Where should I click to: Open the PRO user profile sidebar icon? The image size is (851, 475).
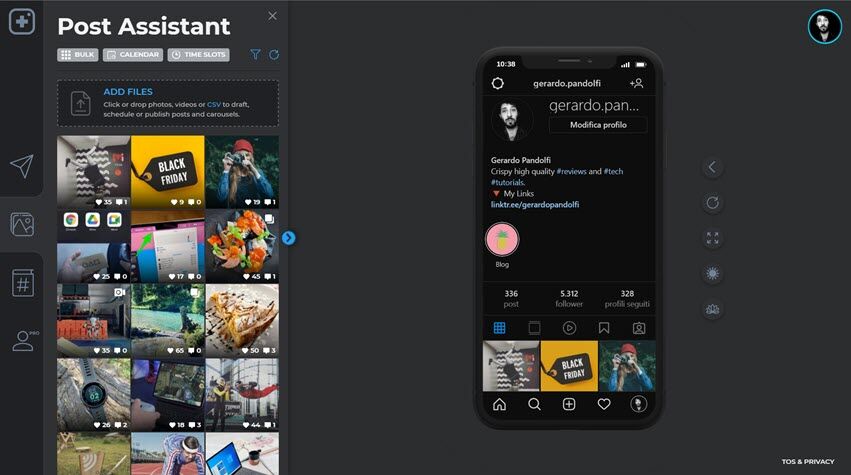pos(24,341)
